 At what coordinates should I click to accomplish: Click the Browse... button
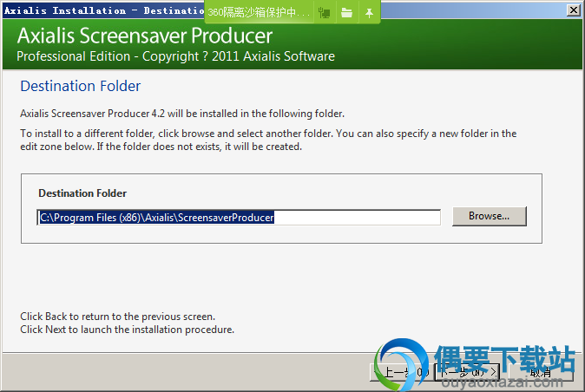pos(490,216)
